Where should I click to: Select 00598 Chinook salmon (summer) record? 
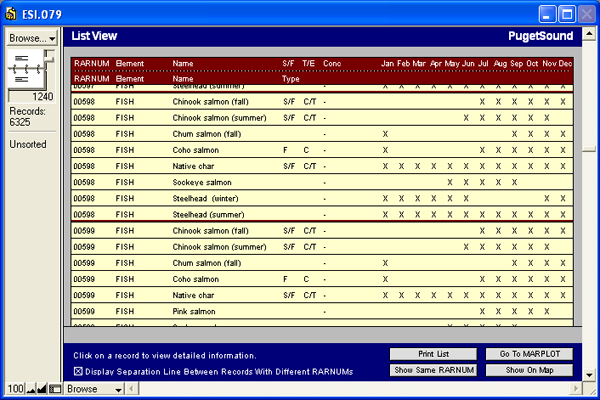(x=322, y=118)
